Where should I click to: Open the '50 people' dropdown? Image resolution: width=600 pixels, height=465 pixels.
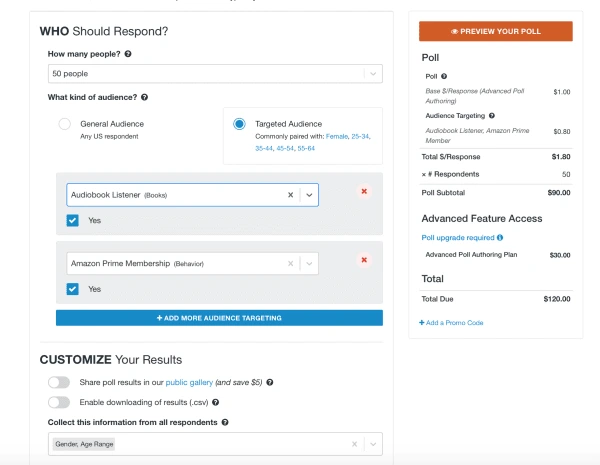tap(372, 74)
